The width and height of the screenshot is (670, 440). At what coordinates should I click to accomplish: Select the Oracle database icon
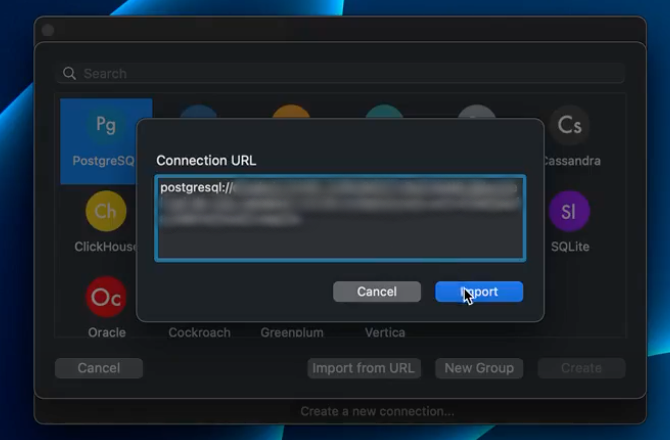click(x=106, y=297)
